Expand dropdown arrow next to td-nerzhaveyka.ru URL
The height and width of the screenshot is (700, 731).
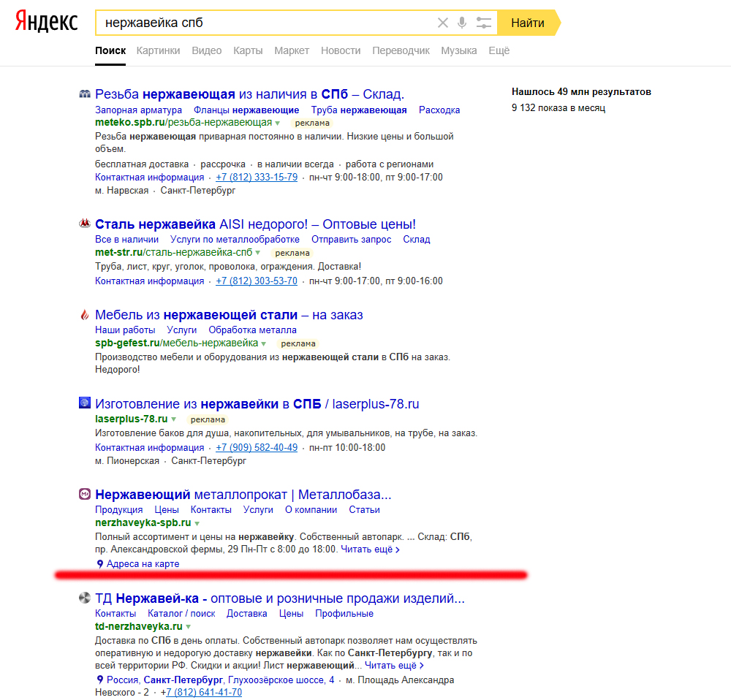point(189,628)
